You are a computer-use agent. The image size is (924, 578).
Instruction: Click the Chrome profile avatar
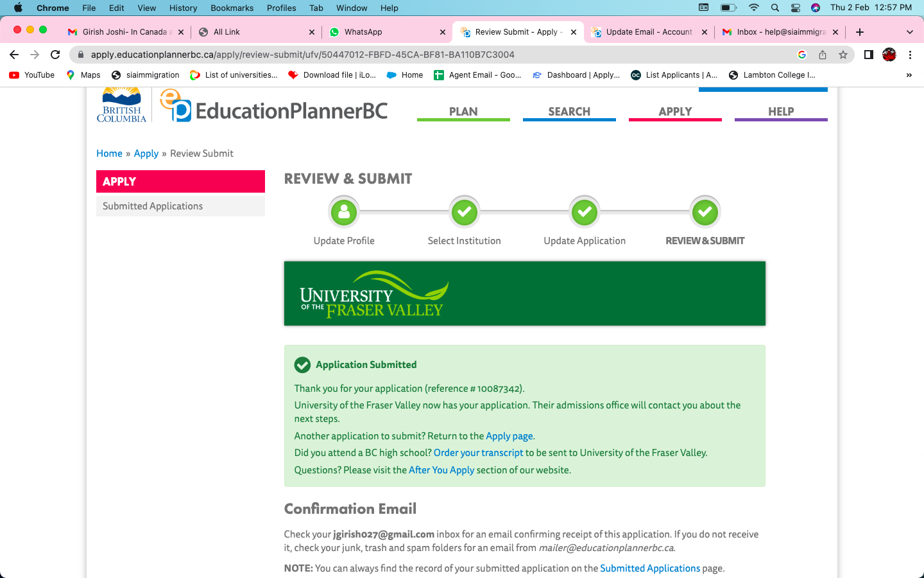pos(889,55)
